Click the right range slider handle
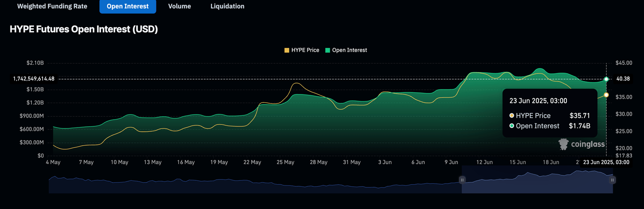Screen dimensions: 644x209 click(x=613, y=180)
